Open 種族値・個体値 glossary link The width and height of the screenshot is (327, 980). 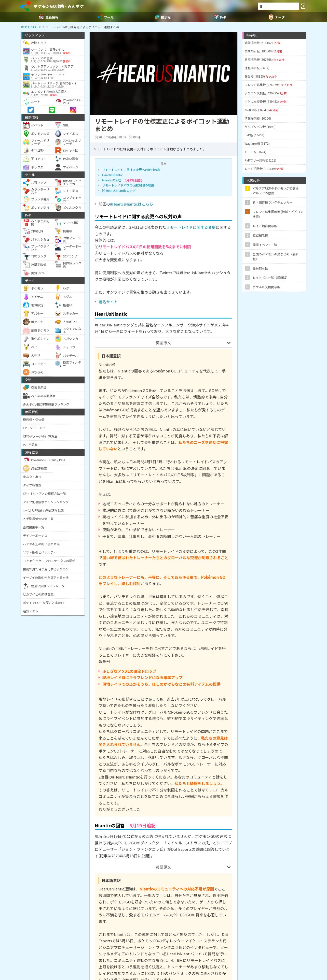(52, 420)
